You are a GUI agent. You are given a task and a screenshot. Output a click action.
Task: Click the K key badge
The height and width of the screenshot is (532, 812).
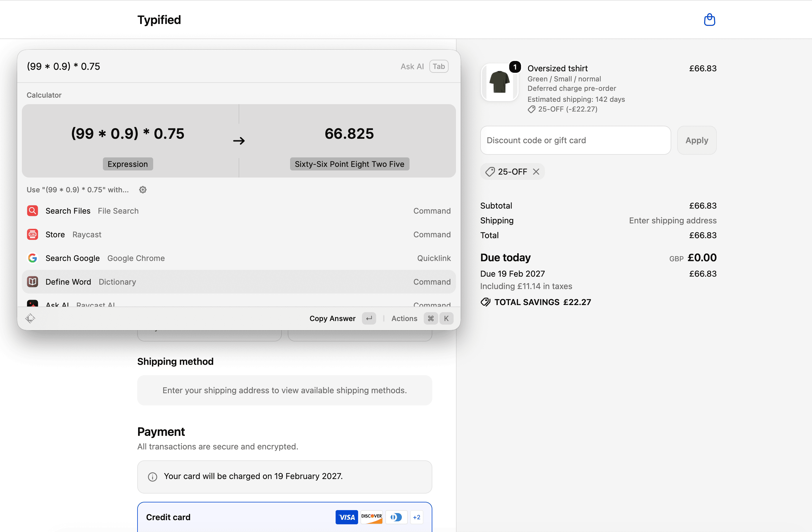pyautogui.click(x=446, y=318)
